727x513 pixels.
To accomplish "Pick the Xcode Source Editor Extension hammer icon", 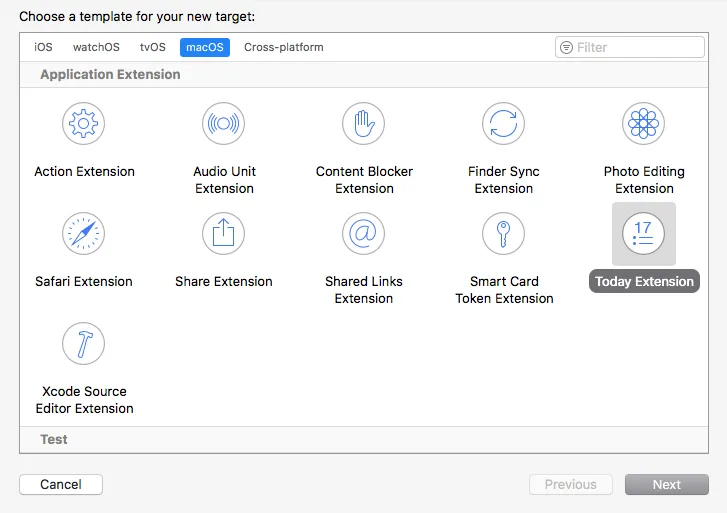I will pos(84,344).
